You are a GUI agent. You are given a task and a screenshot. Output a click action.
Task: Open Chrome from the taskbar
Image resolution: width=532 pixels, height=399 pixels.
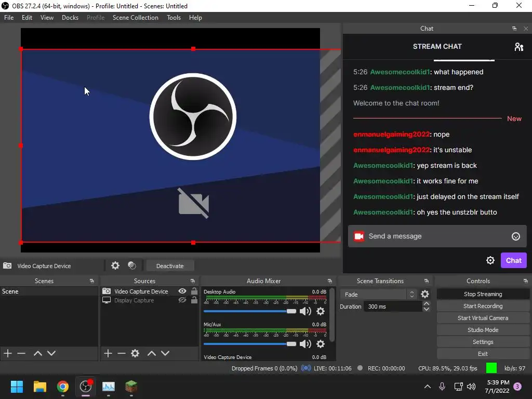coord(63,387)
